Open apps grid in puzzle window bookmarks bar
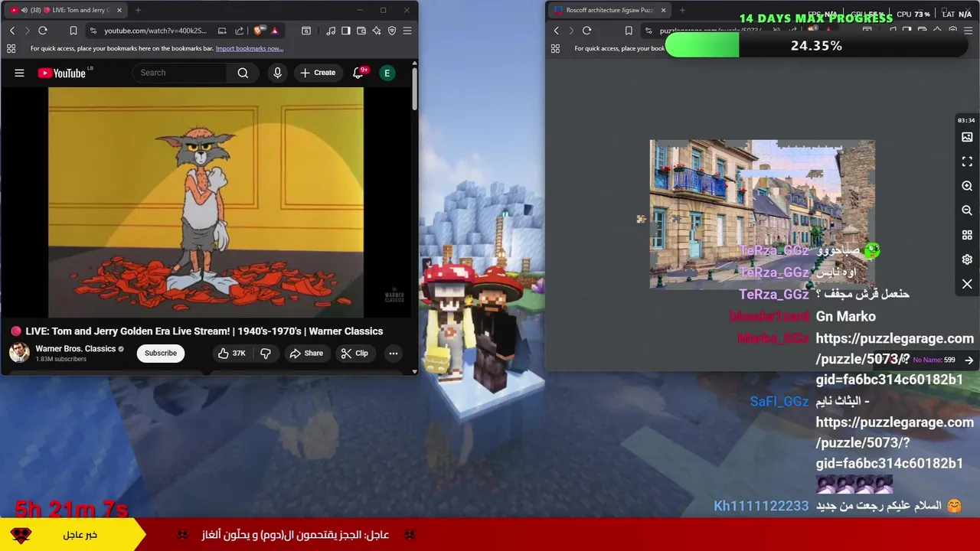Image resolution: width=980 pixels, height=551 pixels. click(555, 48)
